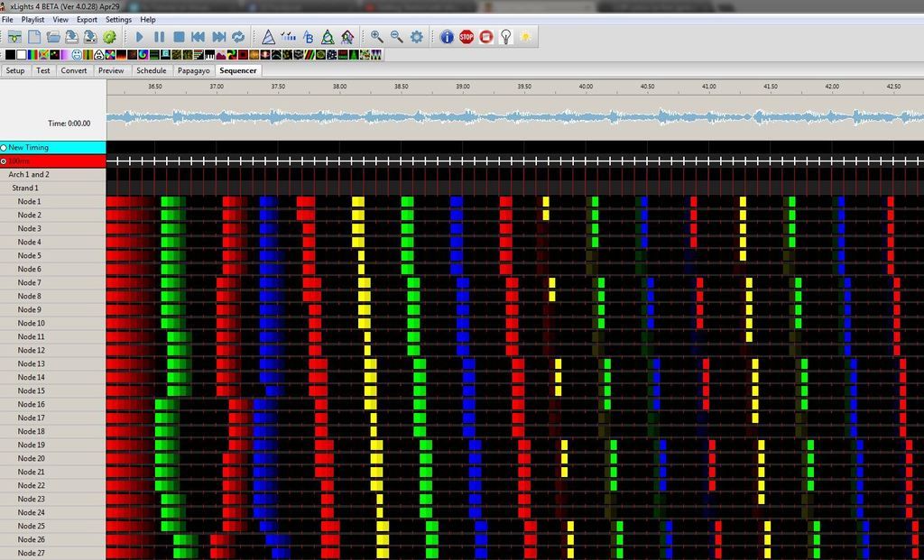
Task: Open the blue gear settings icon
Action: (x=417, y=37)
